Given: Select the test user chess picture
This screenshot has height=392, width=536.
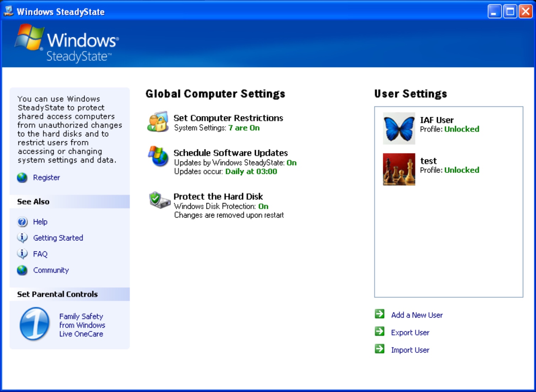Looking at the screenshot, I should point(399,169).
